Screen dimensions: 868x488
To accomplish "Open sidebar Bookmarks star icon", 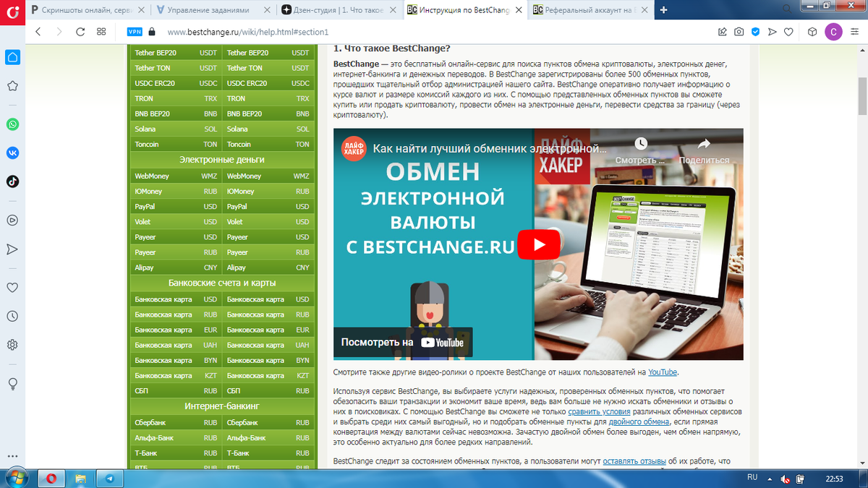I will (12, 86).
